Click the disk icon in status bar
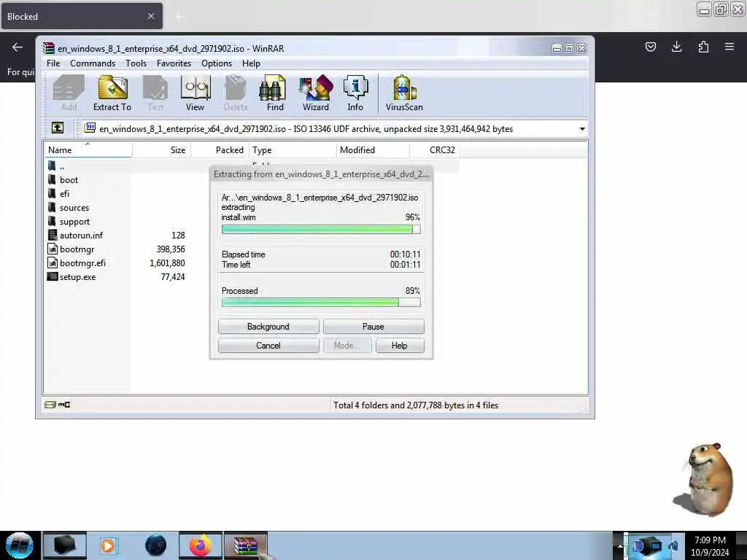The height and width of the screenshot is (560, 747). pos(50,405)
